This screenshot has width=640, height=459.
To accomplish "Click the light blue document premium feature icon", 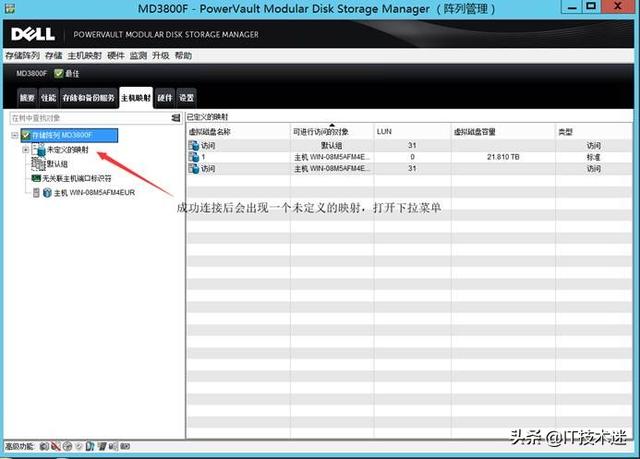I will coord(90,446).
